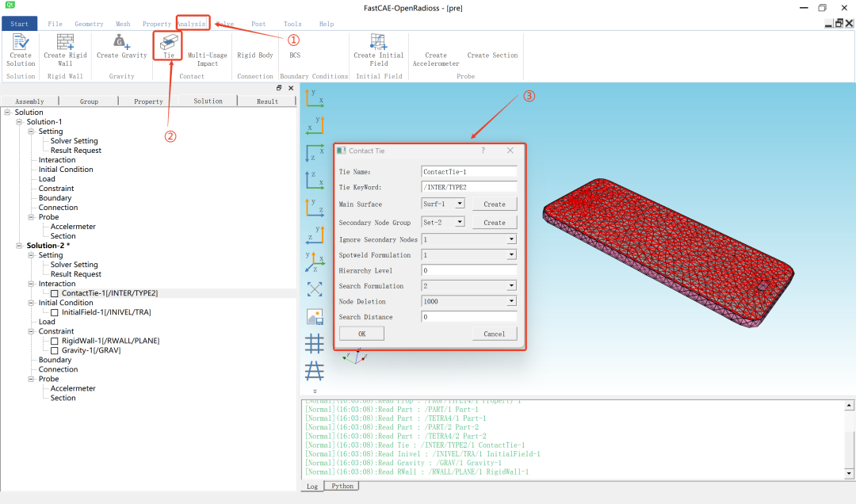Set view with y up, x right
The height and width of the screenshot is (504, 856).
[x=315, y=98]
